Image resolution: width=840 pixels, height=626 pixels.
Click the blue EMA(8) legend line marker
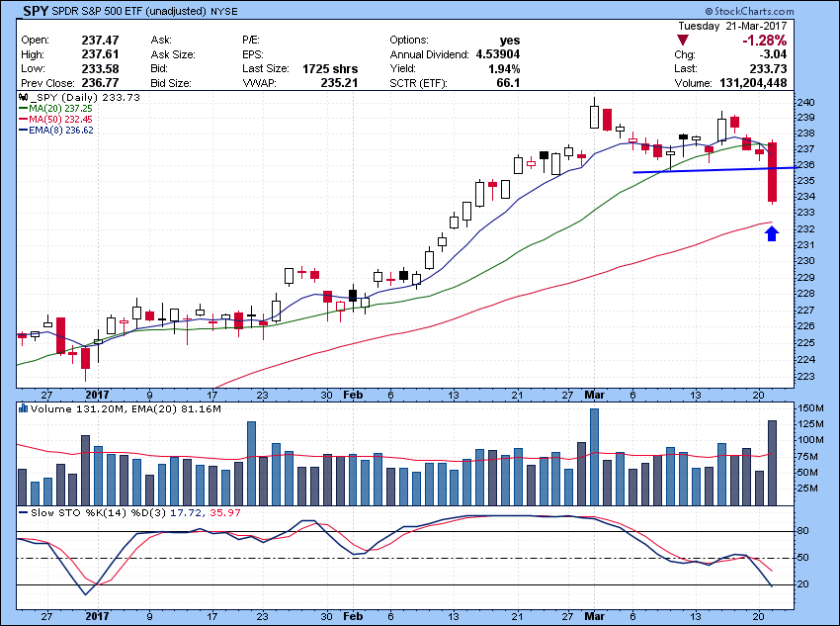pos(23,131)
